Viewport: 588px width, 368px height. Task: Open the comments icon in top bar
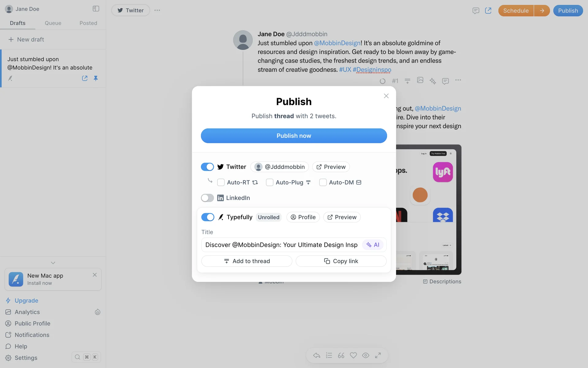pos(476,11)
